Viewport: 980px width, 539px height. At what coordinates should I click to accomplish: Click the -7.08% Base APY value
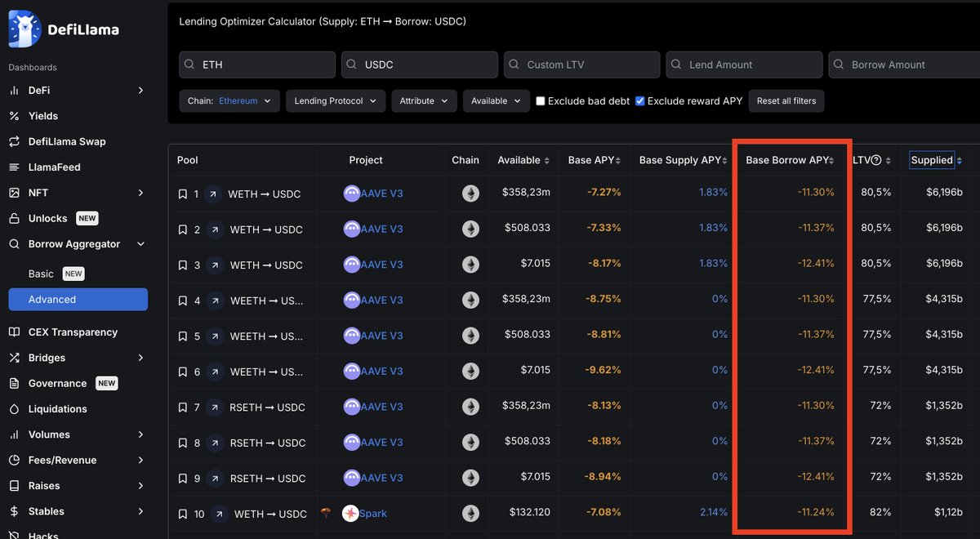[x=603, y=514]
